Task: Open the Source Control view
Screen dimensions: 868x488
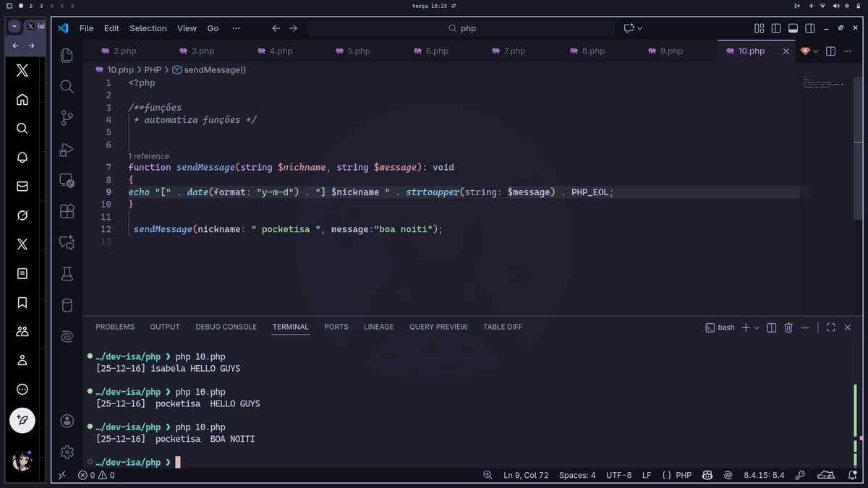Action: [67, 118]
